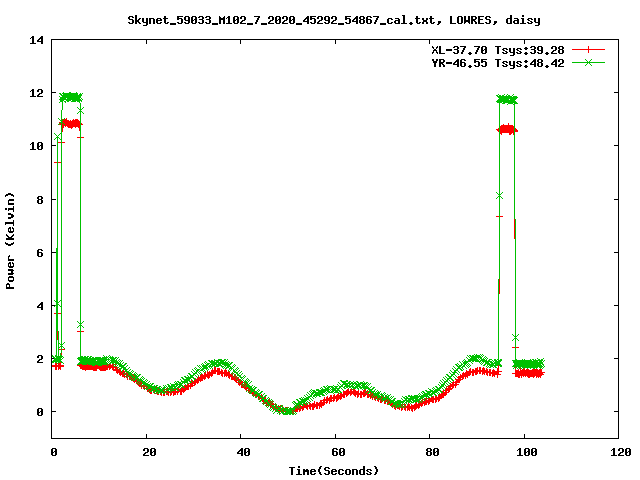
Task: Click the x-axis tick label 100
Action: pos(527,452)
